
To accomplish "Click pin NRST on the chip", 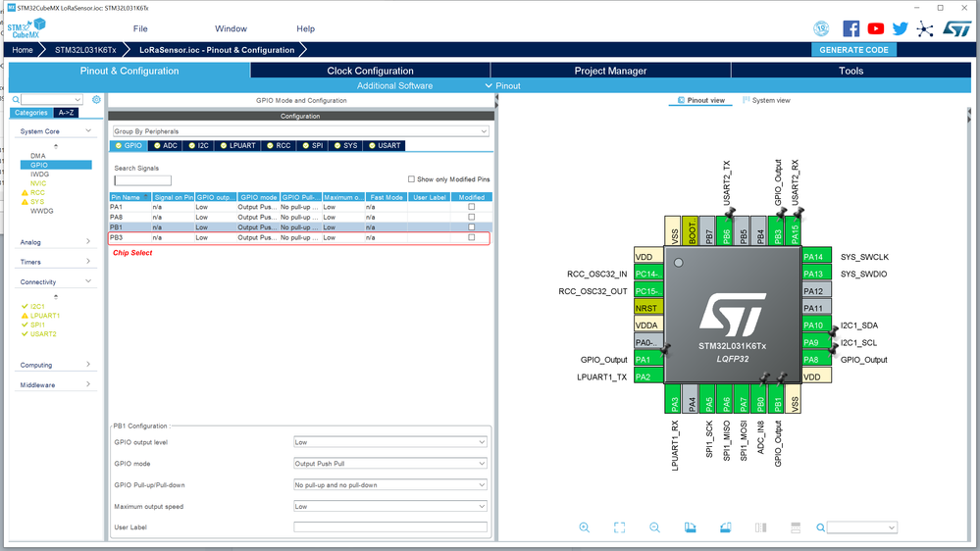I will [648, 308].
